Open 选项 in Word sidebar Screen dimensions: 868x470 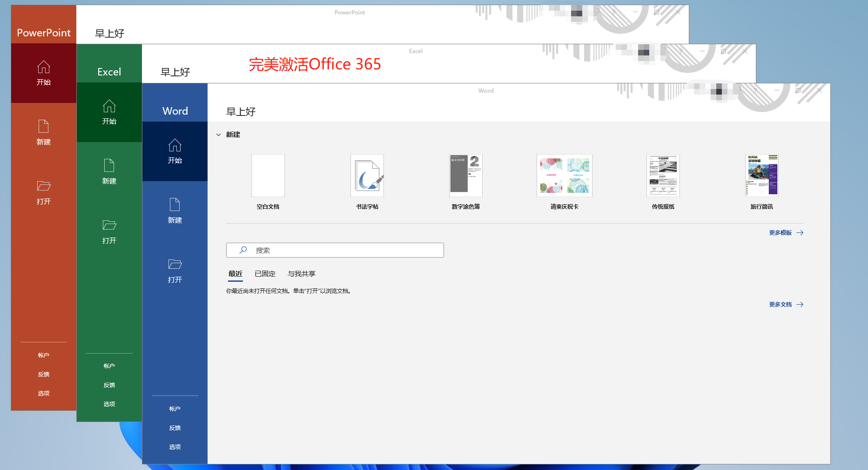[x=175, y=447]
